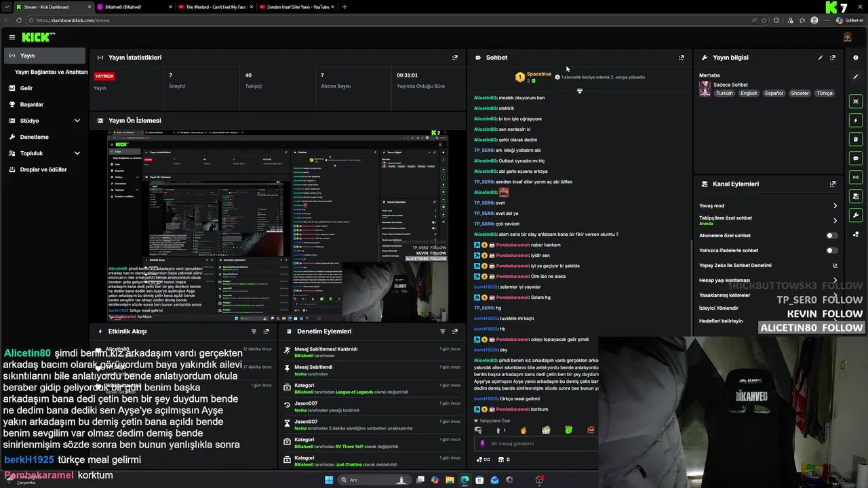Pop out the Sohbet chat panel

[682, 58]
